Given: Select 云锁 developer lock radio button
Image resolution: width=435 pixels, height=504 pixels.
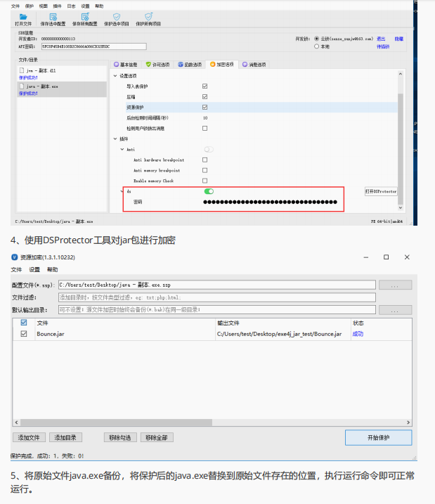Looking at the screenshot, I should tap(316, 39).
